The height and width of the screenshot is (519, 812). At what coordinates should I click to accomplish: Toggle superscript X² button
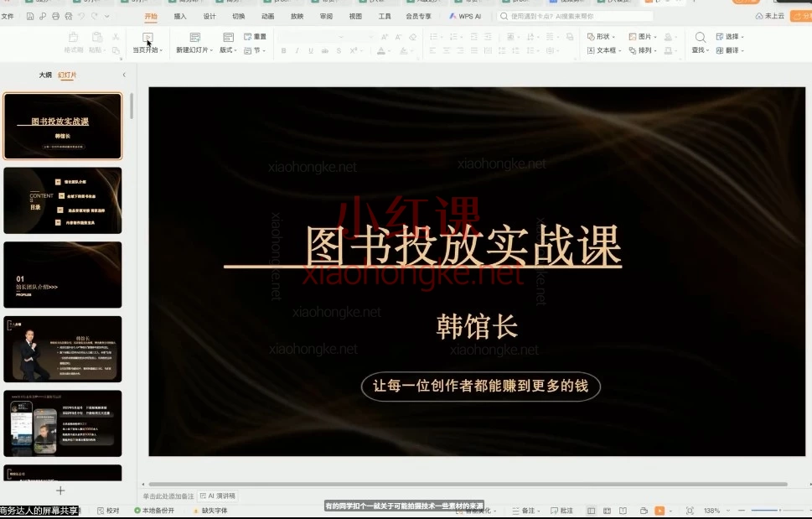pyautogui.click(x=353, y=51)
